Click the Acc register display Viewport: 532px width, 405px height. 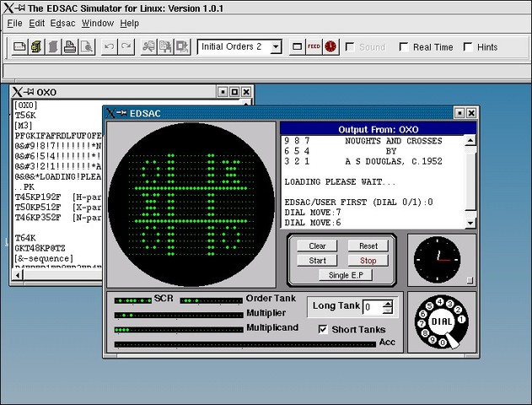pos(245,344)
